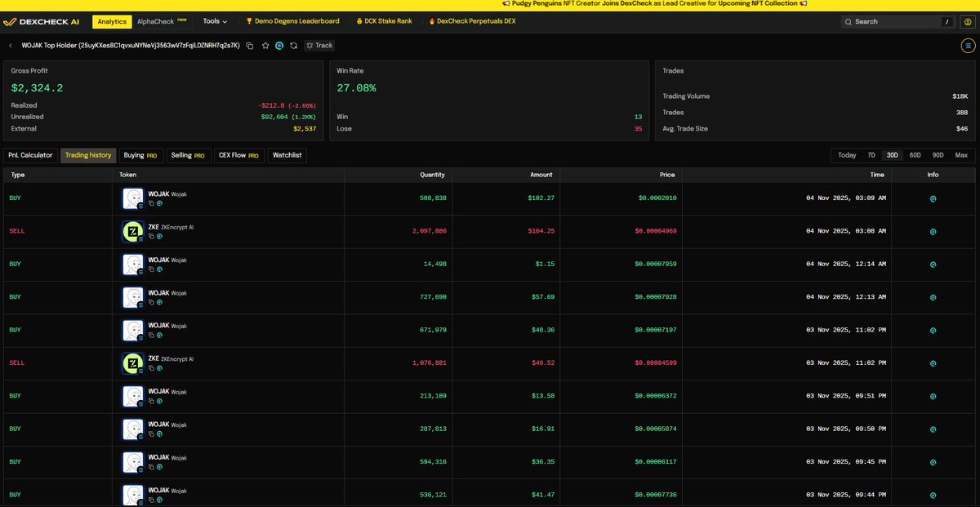Switch to the Analytics tab
980x507 pixels.
pyautogui.click(x=112, y=21)
